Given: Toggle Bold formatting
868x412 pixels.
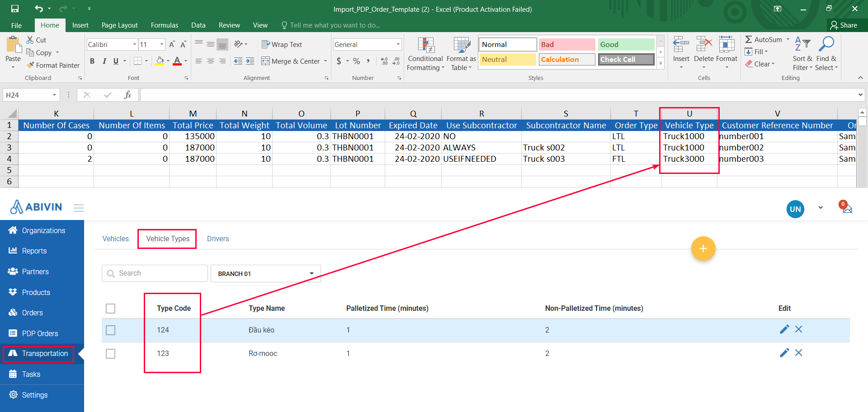Looking at the screenshot, I should coord(92,61).
